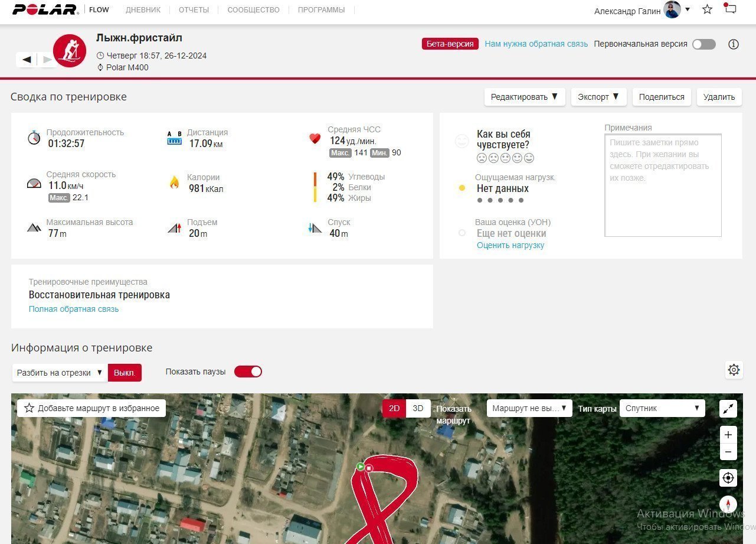This screenshot has height=544, width=756.
Task: Open the Отчеты menu
Action: (195, 10)
